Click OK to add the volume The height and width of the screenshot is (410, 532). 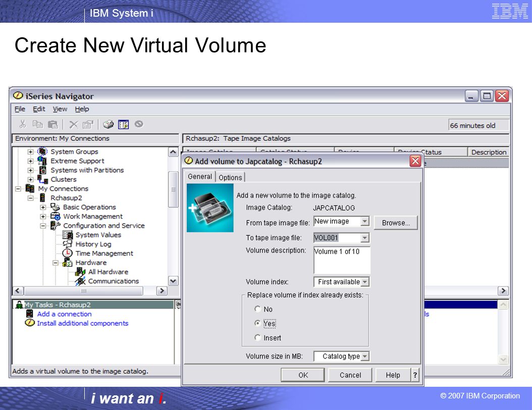(x=303, y=375)
